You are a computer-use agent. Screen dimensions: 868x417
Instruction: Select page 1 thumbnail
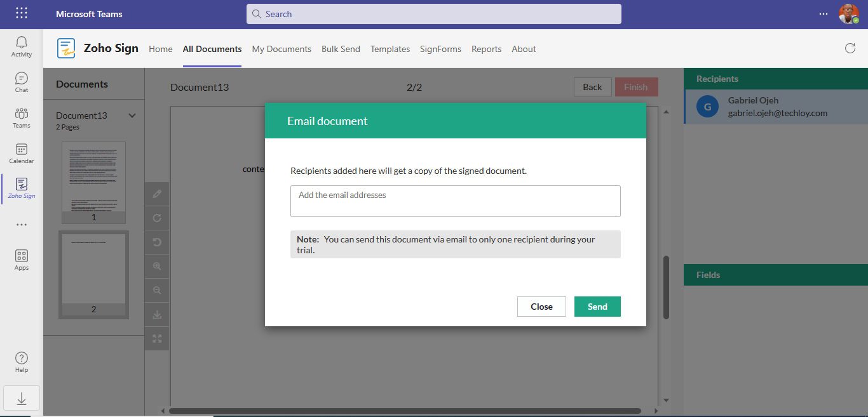[93, 183]
